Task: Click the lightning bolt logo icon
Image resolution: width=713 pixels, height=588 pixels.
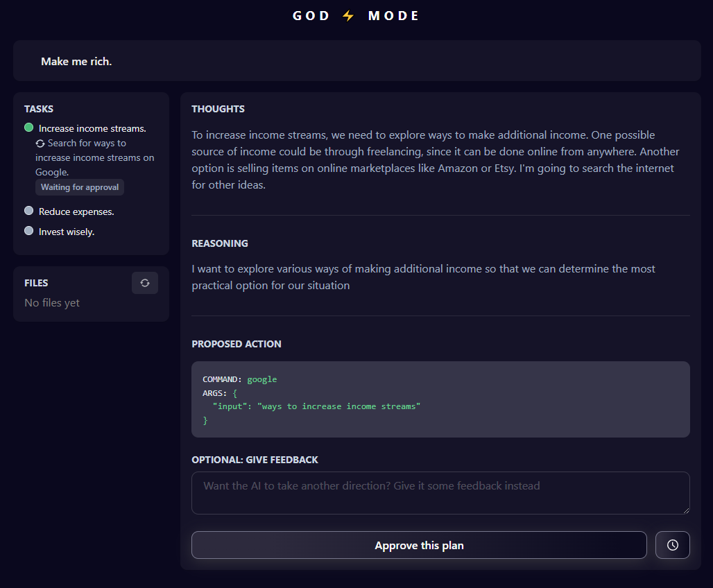Action: pyautogui.click(x=349, y=16)
